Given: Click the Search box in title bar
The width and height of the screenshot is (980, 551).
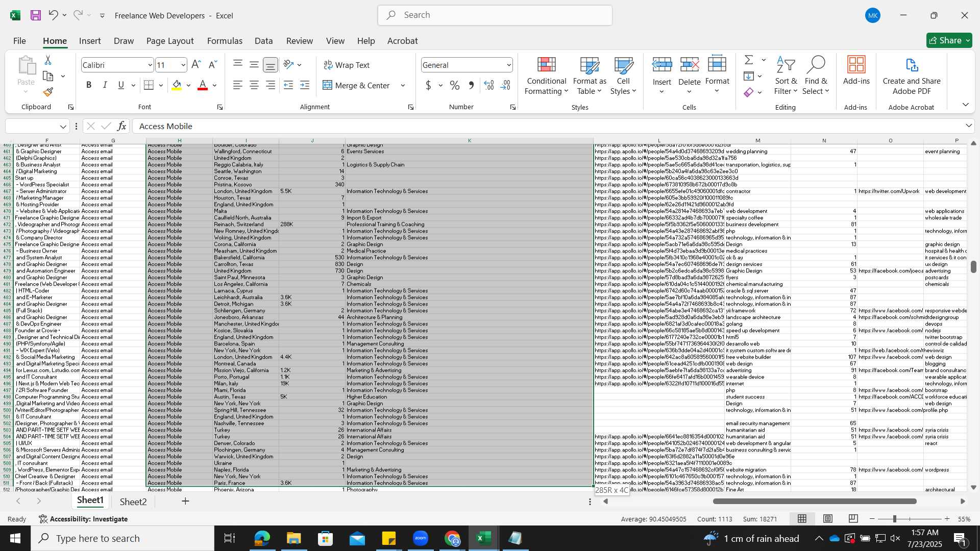Looking at the screenshot, I should click(495, 15).
